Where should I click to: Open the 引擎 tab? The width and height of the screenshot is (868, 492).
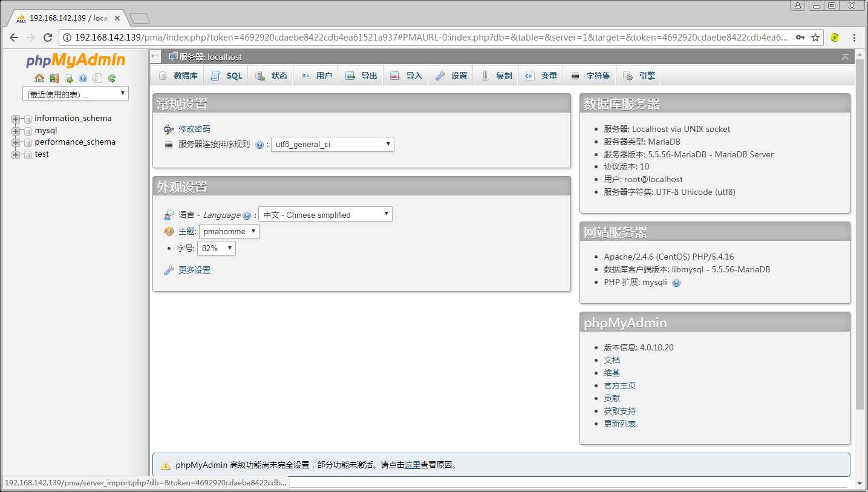coord(639,76)
